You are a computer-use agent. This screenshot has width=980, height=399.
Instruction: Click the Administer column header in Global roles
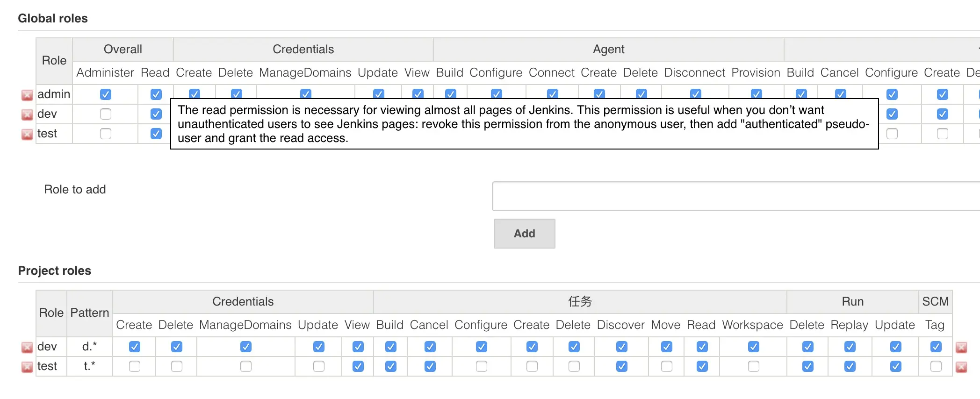pyautogui.click(x=105, y=73)
